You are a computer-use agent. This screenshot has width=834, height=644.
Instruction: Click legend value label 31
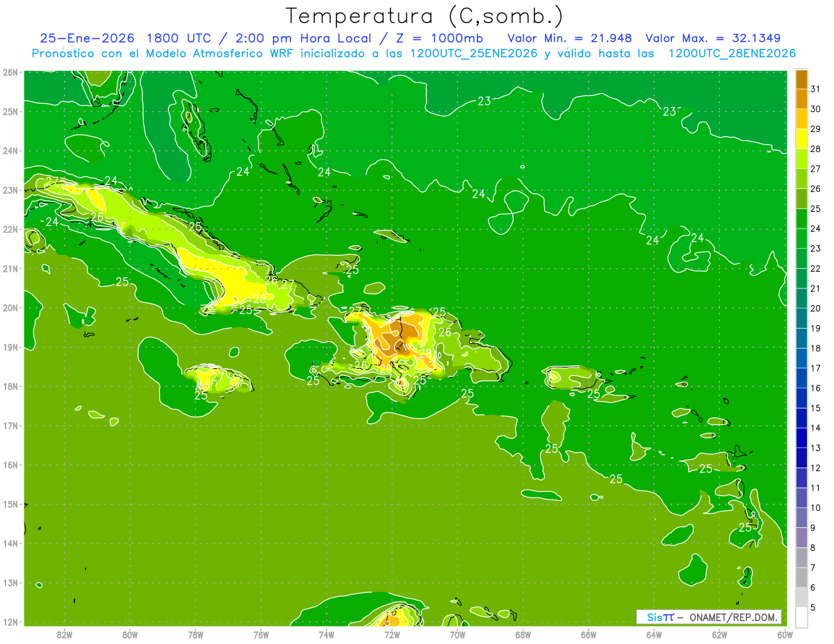[815, 90]
